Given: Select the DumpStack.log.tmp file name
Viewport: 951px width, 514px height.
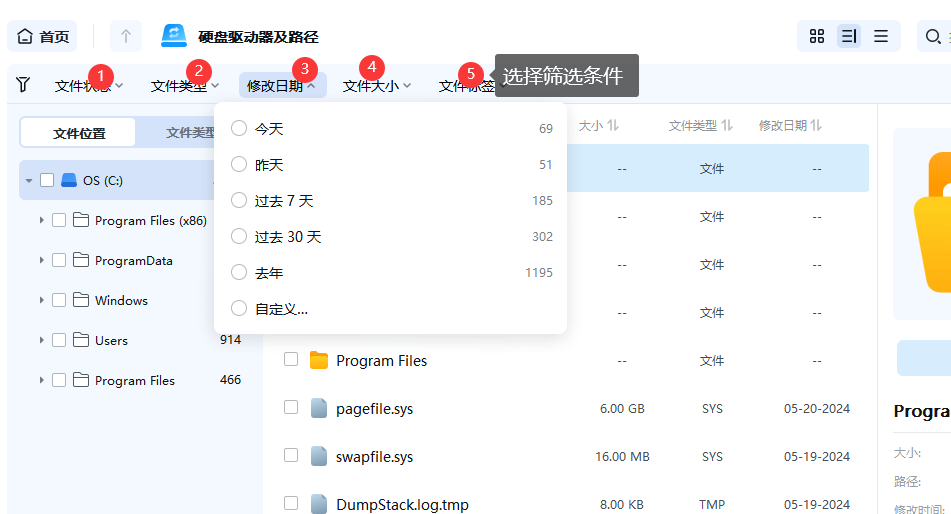Looking at the screenshot, I should click(402, 505).
